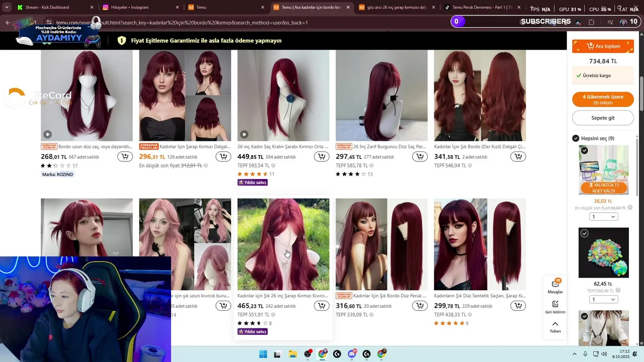Screen dimensions: 644x362
Task: Open the Yıldız satıcı badge under 465,23 TL
Action: 253,332
